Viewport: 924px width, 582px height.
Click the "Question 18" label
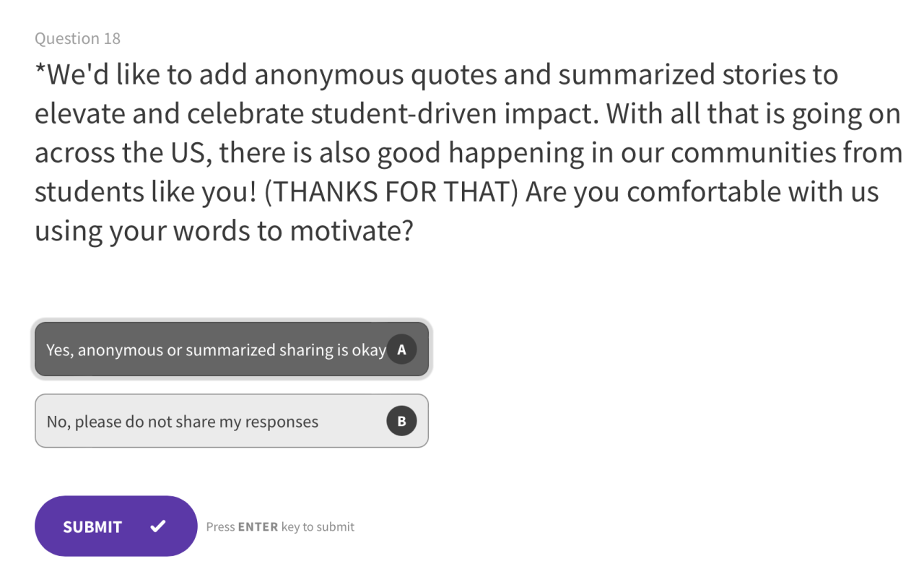[77, 38]
